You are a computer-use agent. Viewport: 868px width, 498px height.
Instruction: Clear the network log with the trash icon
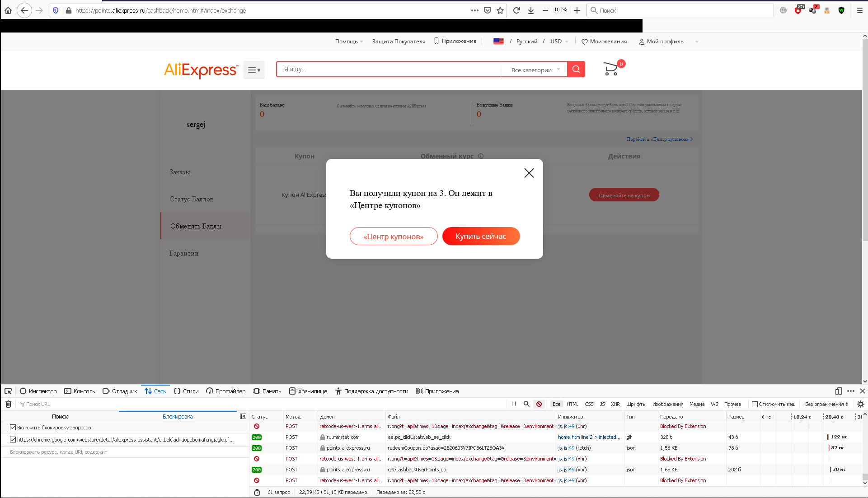tap(8, 404)
